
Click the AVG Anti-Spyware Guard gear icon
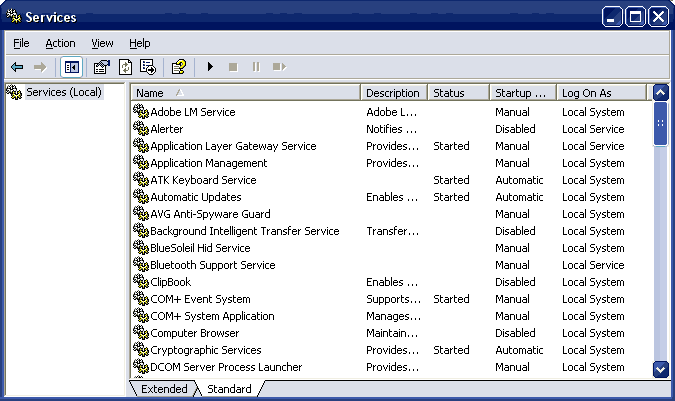pos(141,213)
